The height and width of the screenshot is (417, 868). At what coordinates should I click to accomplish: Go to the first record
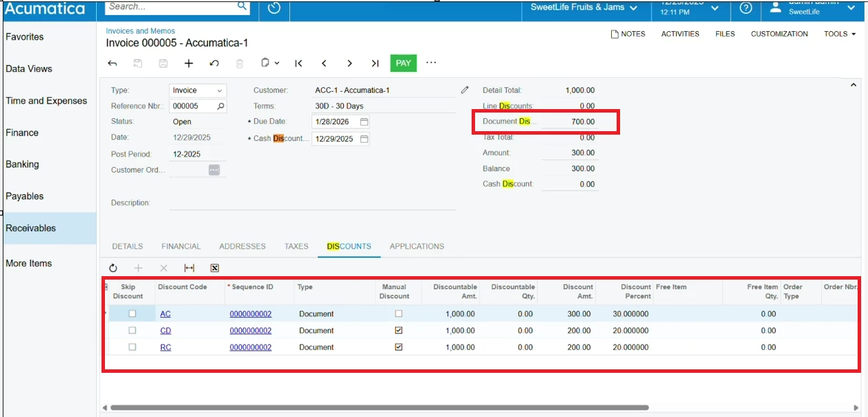pos(298,63)
